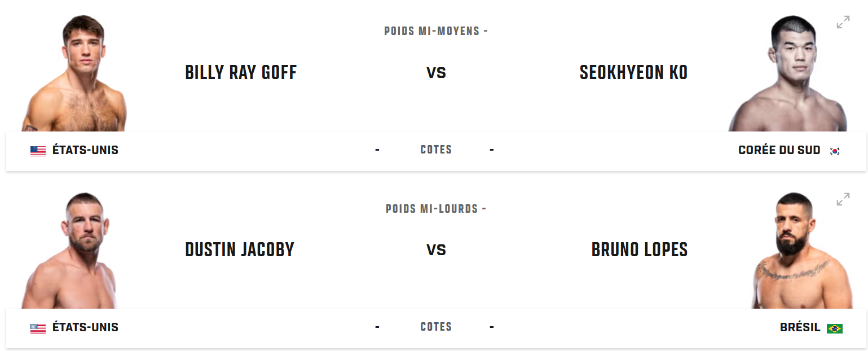
Task: Open the Bruno Lopes profile link
Action: pyautogui.click(x=640, y=250)
